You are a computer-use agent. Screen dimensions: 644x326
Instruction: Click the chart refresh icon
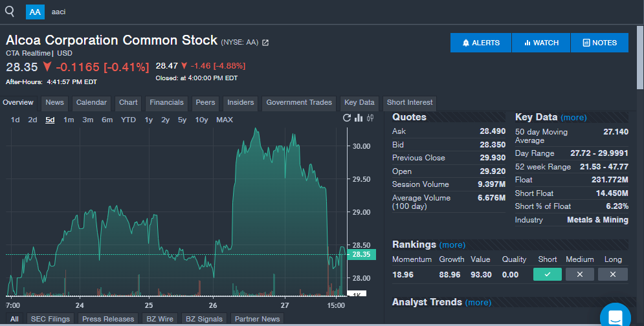click(x=347, y=118)
